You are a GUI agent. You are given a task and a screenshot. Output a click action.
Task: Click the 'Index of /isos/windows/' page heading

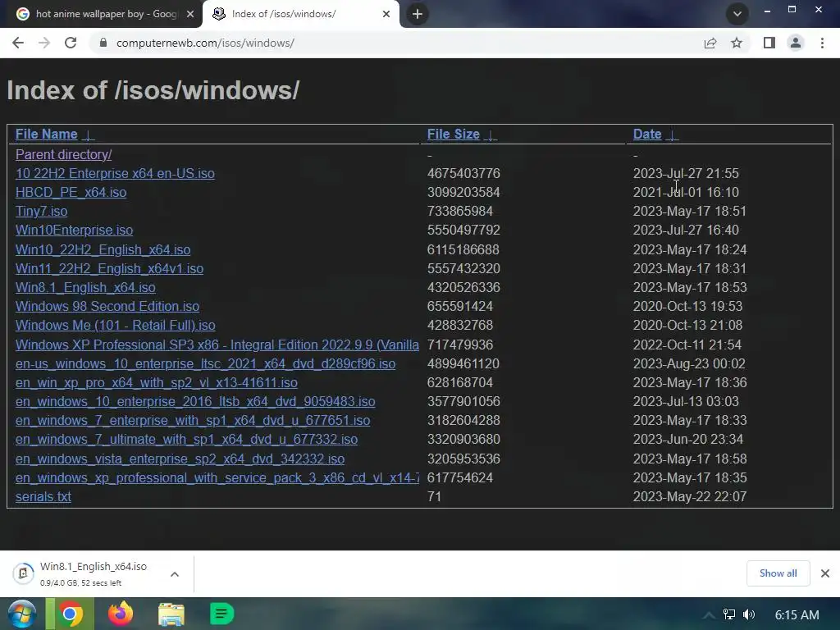pyautogui.click(x=153, y=90)
